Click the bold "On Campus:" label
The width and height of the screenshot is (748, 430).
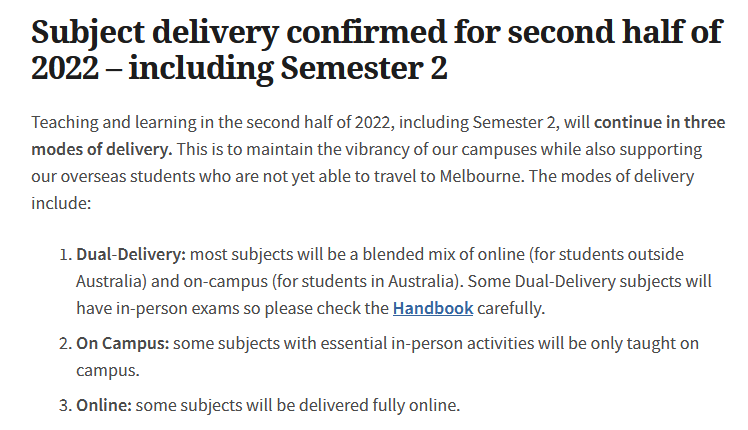point(123,344)
